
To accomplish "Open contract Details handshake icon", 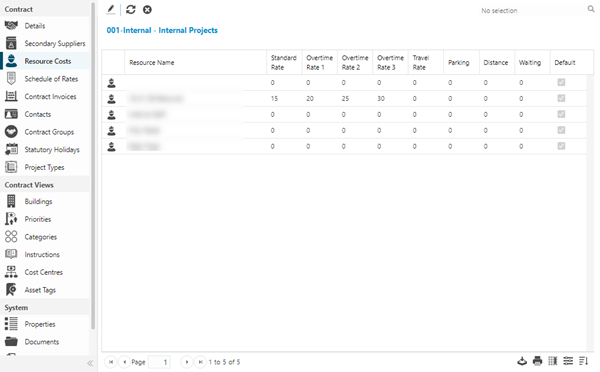I will (x=11, y=26).
